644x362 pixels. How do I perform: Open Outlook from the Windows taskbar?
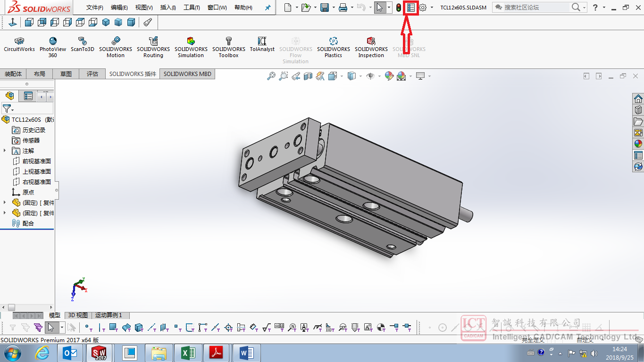[70, 353]
